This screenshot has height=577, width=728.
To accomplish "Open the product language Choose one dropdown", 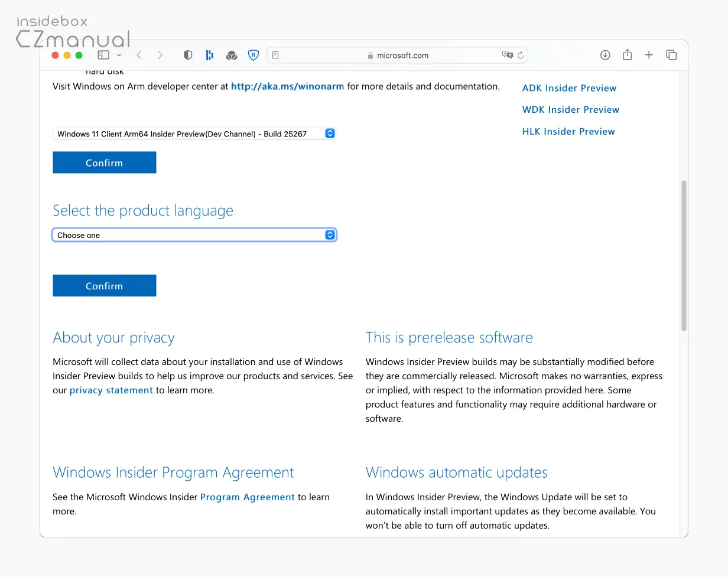I will (194, 235).
